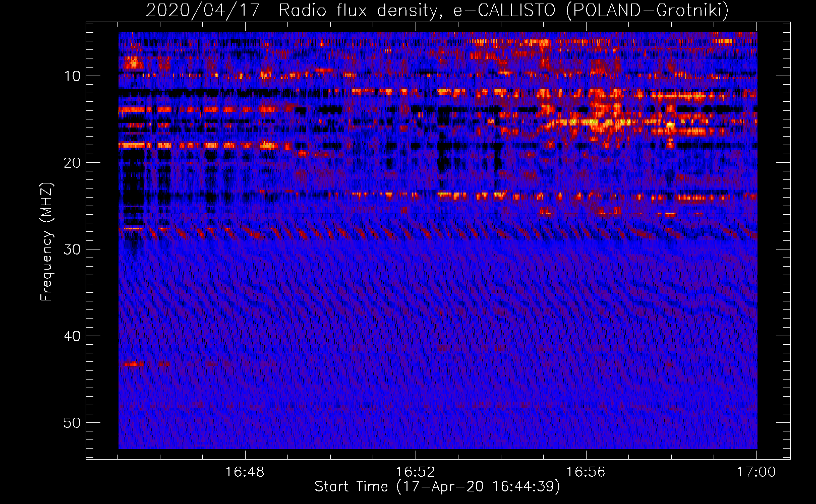This screenshot has height=504, width=816.
Task: Click the 20 MHz frequency tick label
Action: point(73,163)
